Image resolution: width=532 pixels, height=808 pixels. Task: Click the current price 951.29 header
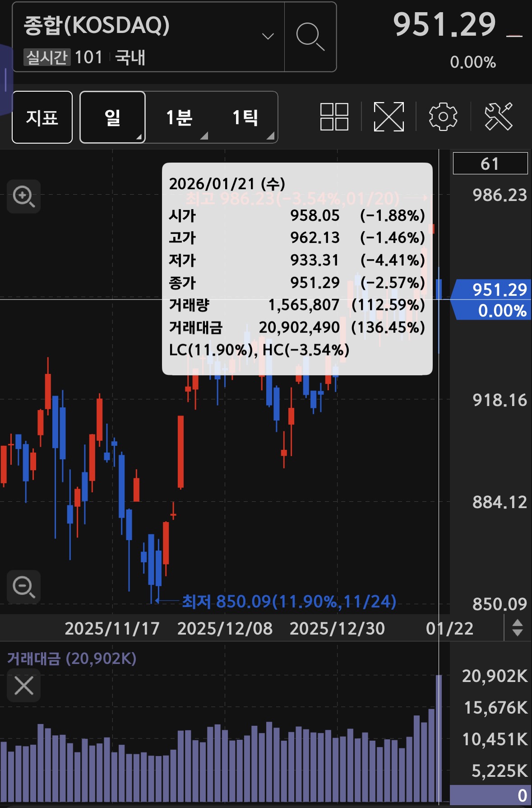click(x=444, y=24)
